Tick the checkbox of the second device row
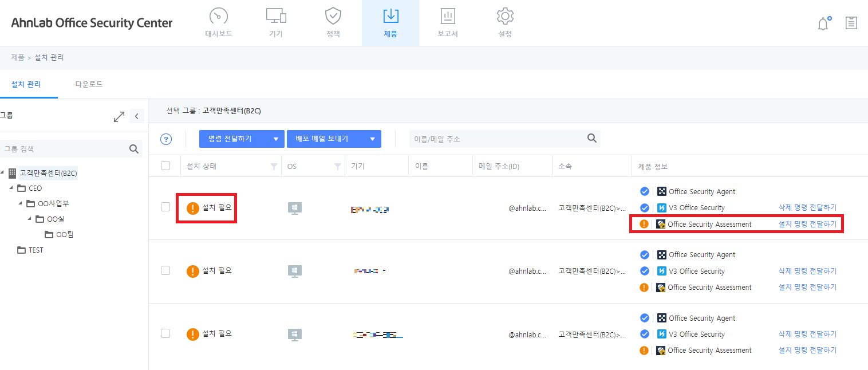 click(165, 270)
